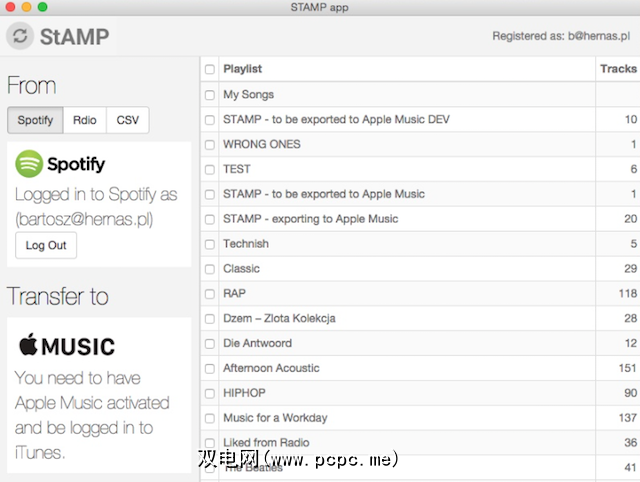Click the Registered as b@hernas.pl text
The height and width of the screenshot is (482, 640).
(x=561, y=36)
